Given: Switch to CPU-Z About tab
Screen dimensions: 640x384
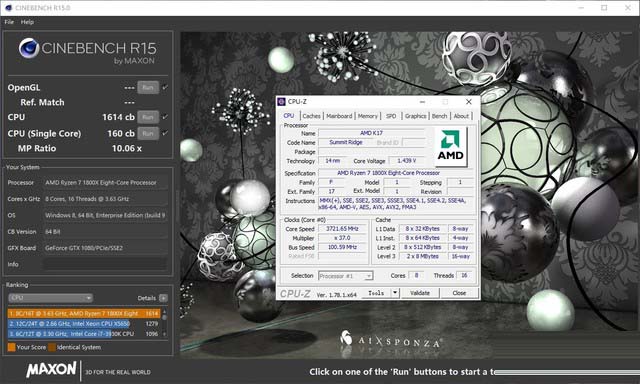Looking at the screenshot, I should tap(461, 116).
